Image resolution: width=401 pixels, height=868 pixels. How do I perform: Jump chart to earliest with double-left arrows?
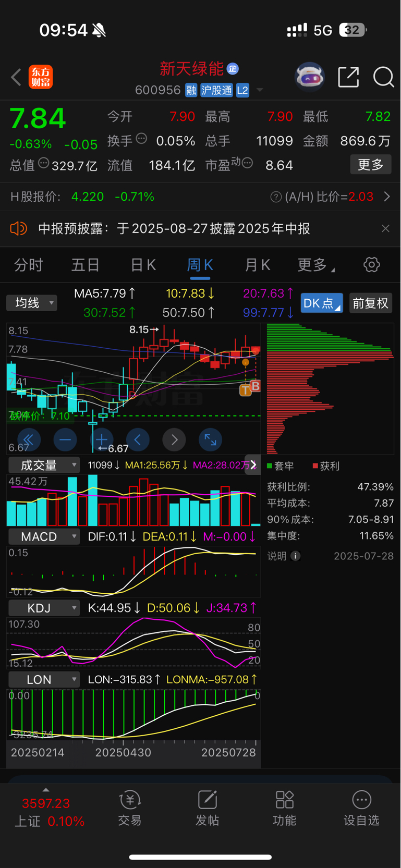tap(29, 440)
